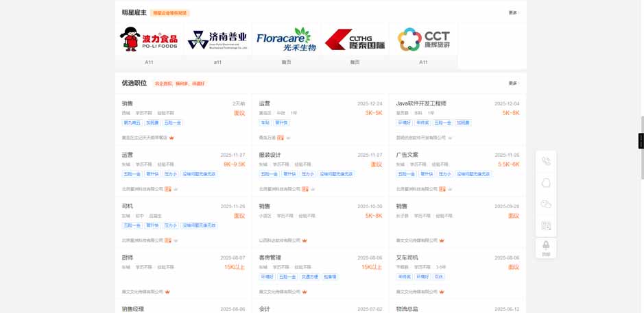Image resolution: width=644 pixels, height=313 pixels.
Task: Click the orange badge in 运营 2025-12-24 card
Action: tap(281, 138)
